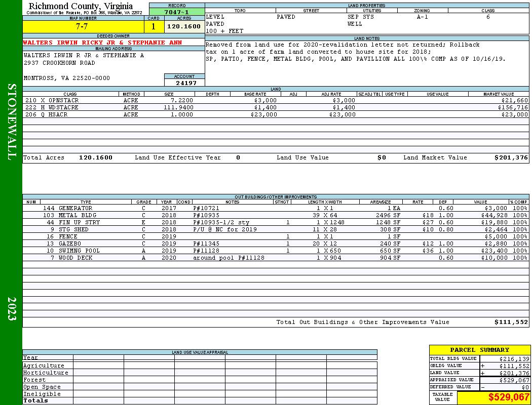The height and width of the screenshot is (405, 532).
Task: Click Richmond County, Virginia title
Action: 81,6
